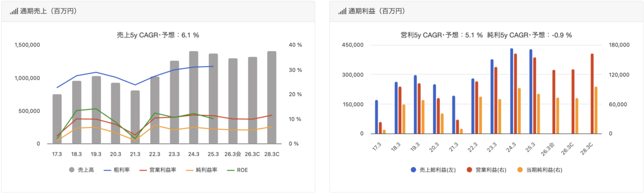Toggle the 売上総利益(左) legend entry
Image resolution: width=644 pixels, height=194 pixels.
pos(434,170)
